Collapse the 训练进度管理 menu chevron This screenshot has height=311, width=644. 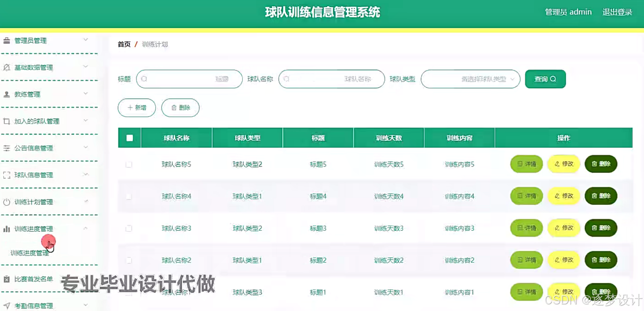tap(85, 228)
